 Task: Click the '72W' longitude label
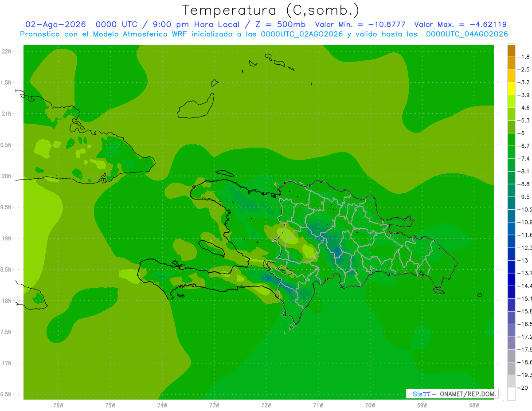[x=266, y=406]
